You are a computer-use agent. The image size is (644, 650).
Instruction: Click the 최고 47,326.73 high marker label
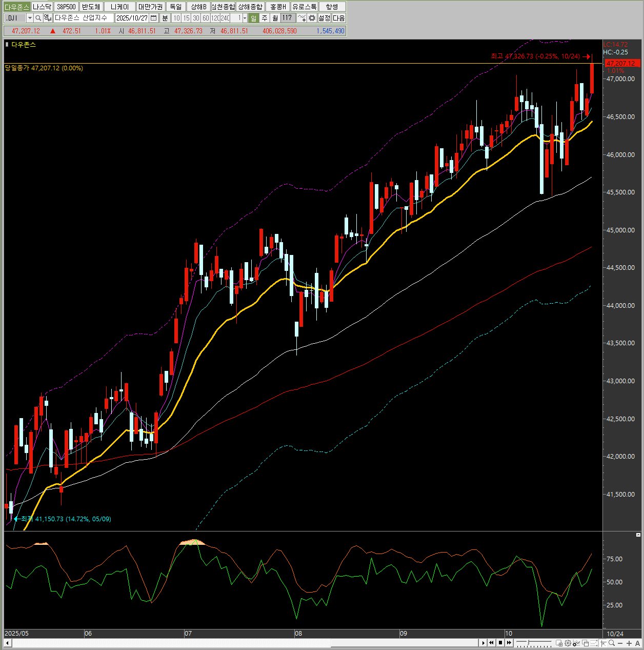[x=535, y=56]
